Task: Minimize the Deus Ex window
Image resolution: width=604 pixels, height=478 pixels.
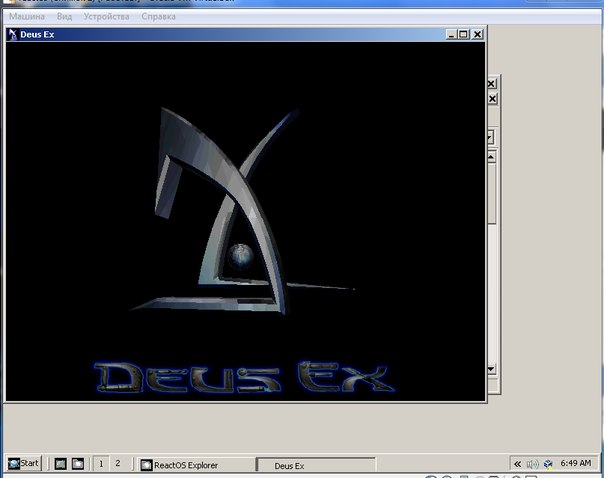Action: tap(451, 34)
